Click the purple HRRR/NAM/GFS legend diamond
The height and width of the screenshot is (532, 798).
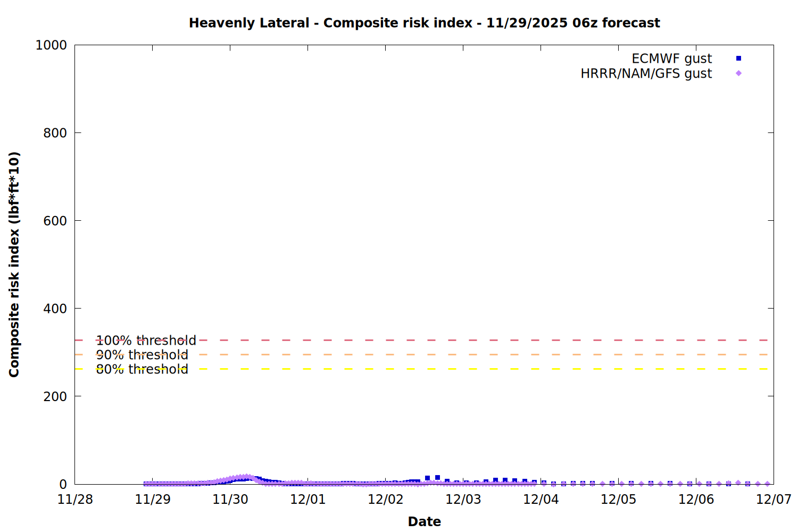(738, 73)
